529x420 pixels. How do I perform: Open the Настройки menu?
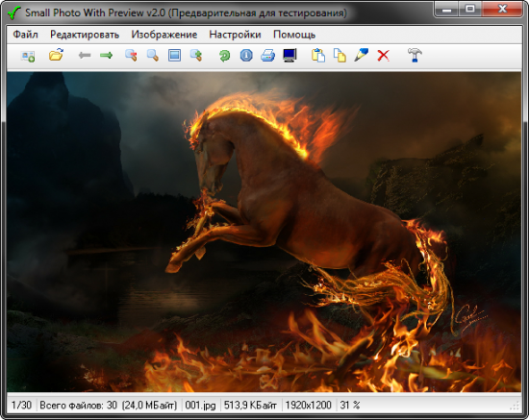tap(235, 35)
